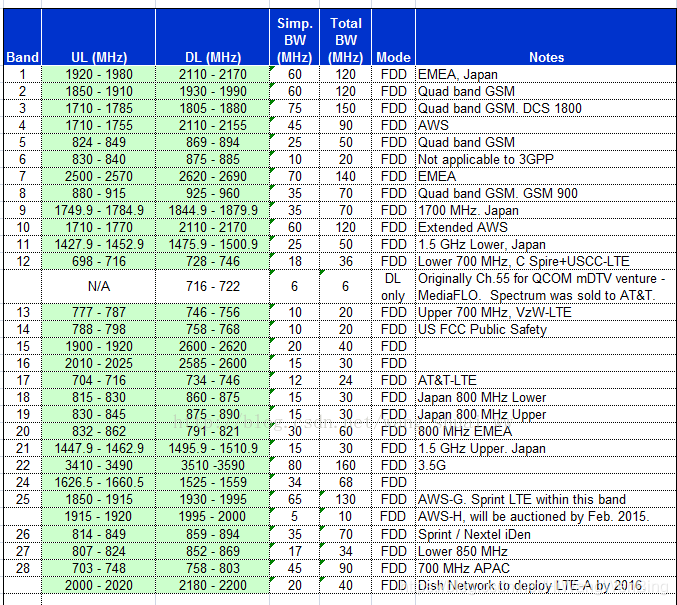
Task: Select the Simp. BW value 75
Action: point(294,108)
